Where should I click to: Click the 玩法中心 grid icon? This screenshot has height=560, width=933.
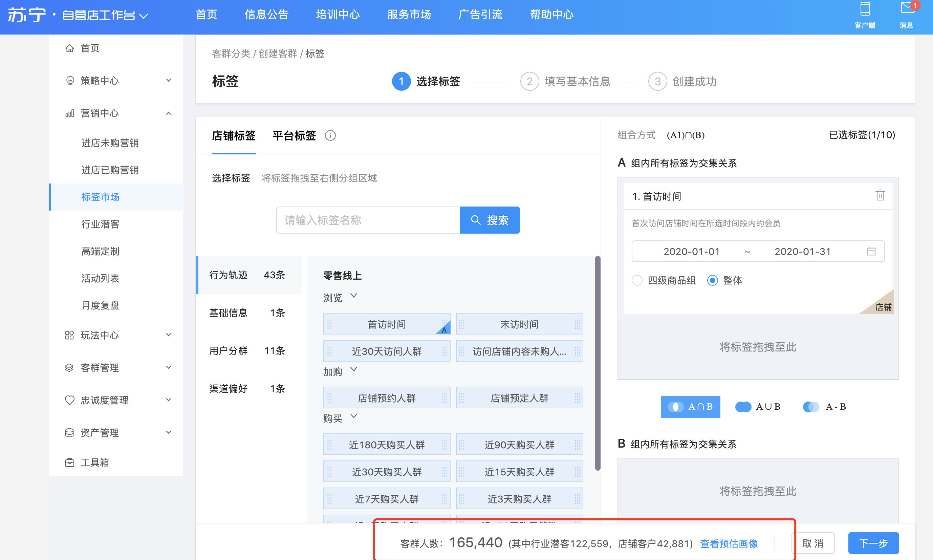(69, 335)
